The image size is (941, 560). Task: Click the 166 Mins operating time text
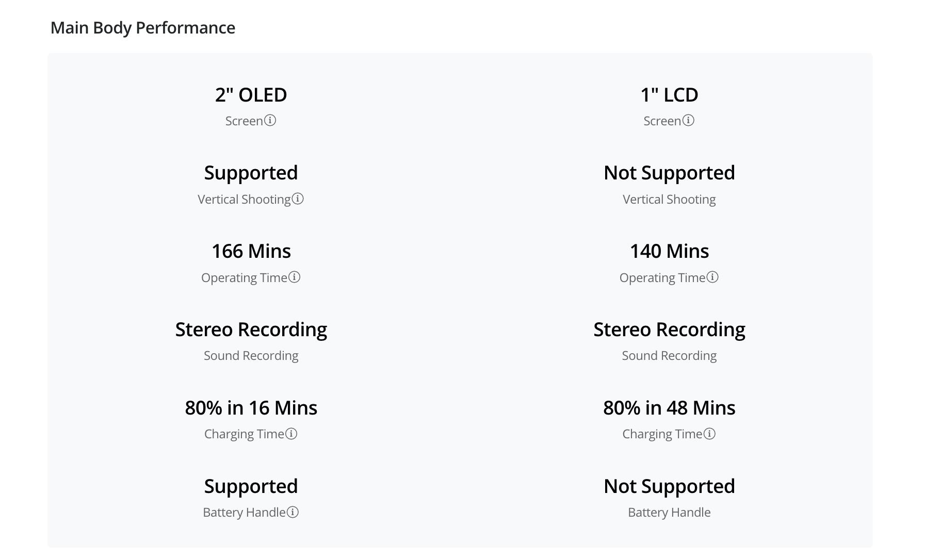point(251,251)
